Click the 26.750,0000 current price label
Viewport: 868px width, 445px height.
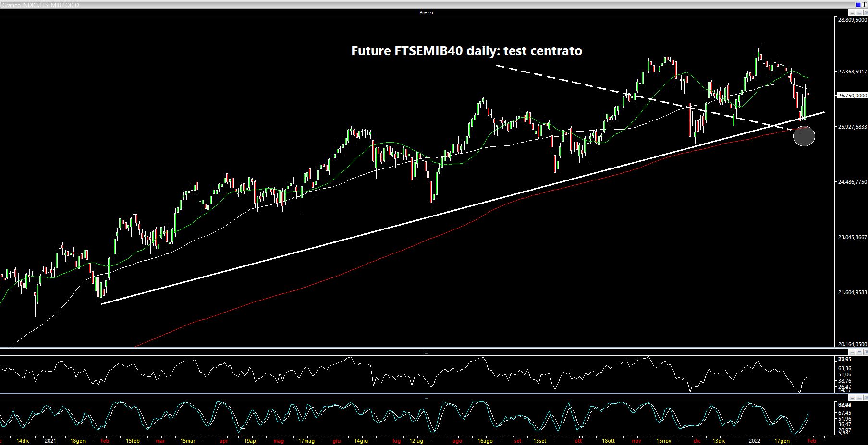pos(852,96)
